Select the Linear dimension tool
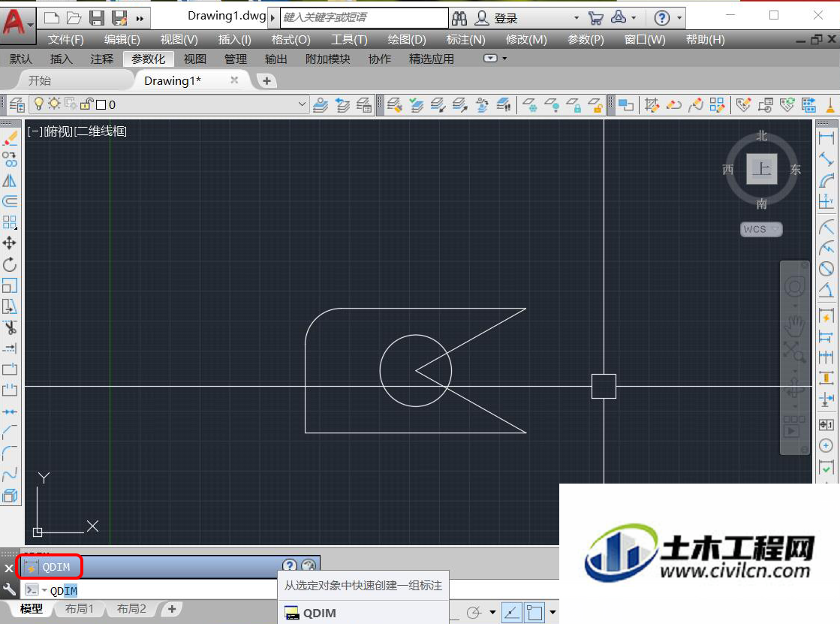 (x=826, y=137)
